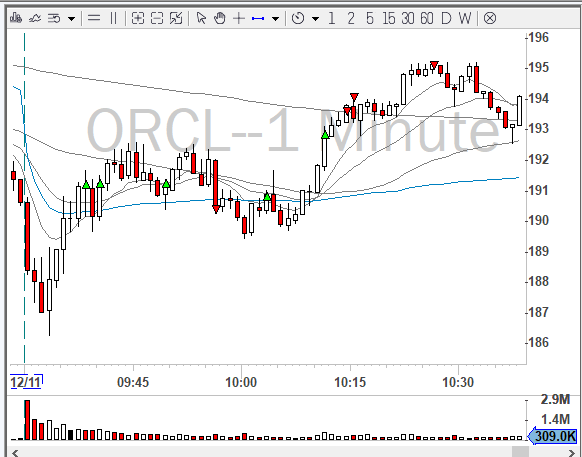Select the blue line drawing tool

258,18
